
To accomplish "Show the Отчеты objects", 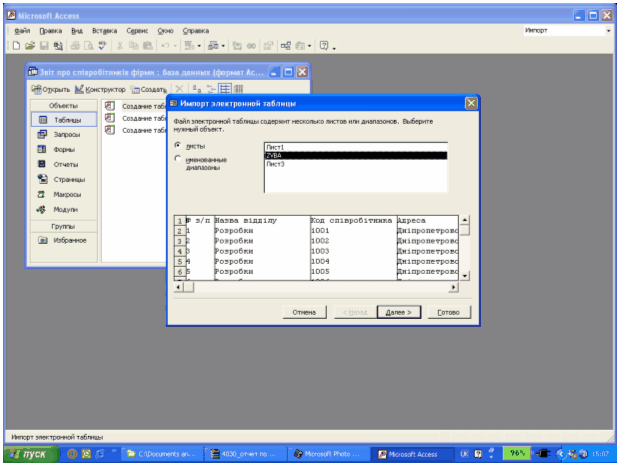I will [64, 164].
